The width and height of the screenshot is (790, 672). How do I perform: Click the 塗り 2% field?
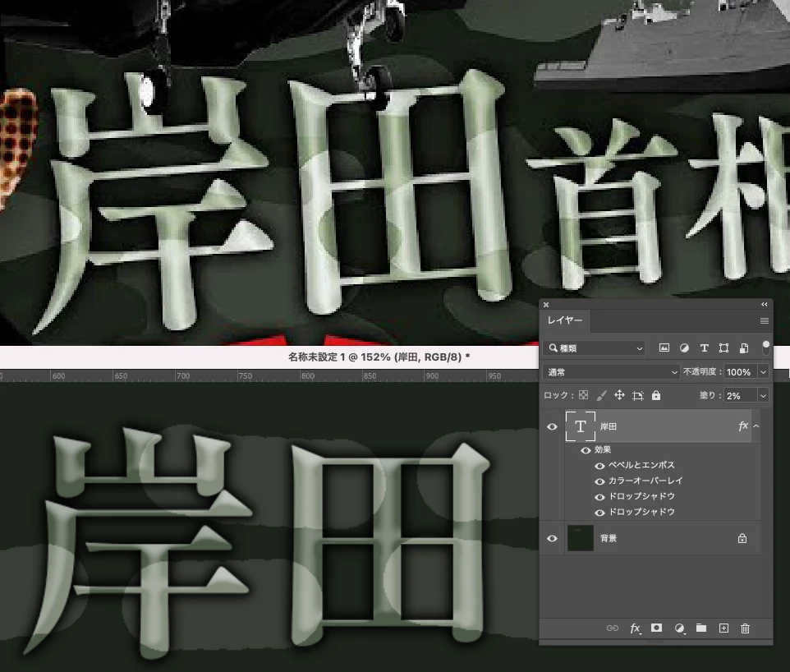(741, 396)
